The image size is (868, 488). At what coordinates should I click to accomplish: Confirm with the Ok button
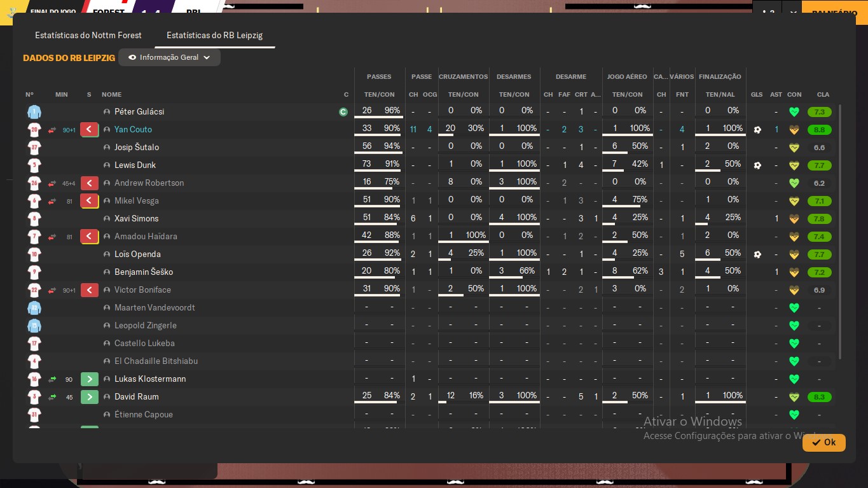click(823, 442)
